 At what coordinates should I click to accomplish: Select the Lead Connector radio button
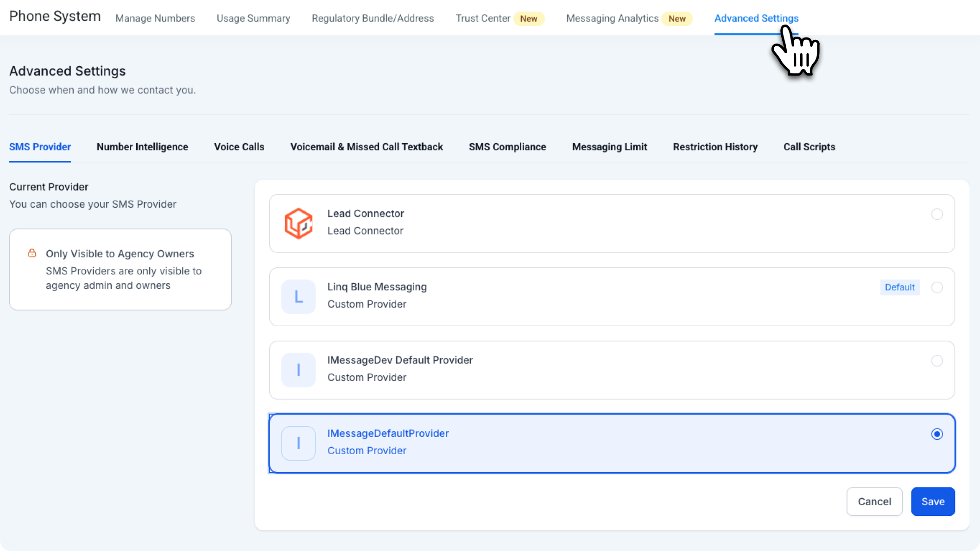(x=937, y=214)
